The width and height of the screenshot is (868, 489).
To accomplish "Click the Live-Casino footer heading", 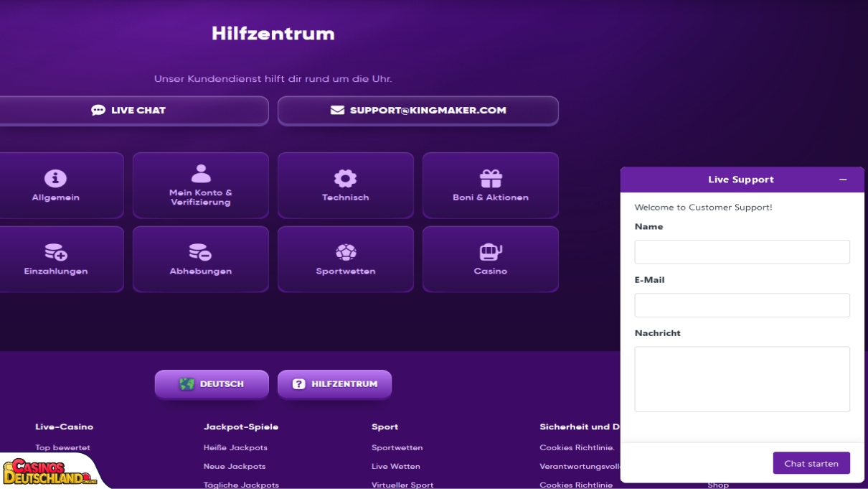I will pos(65,427).
